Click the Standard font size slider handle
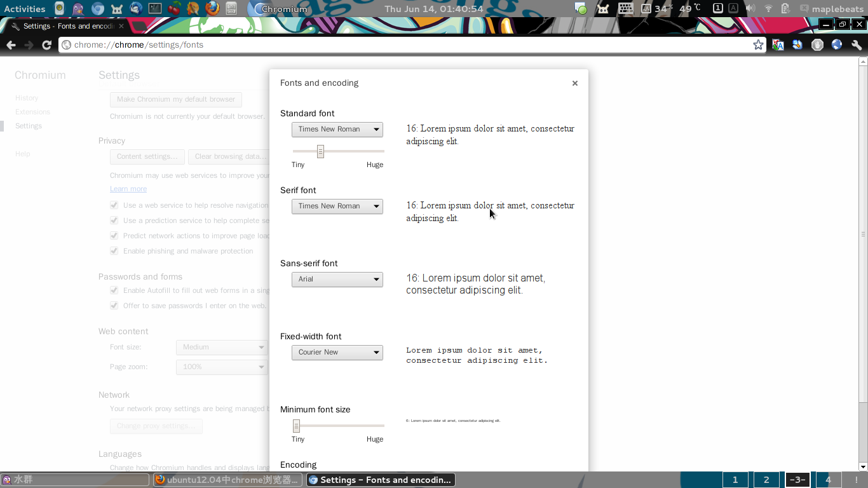Screen dimensions: 868x488 320,151
